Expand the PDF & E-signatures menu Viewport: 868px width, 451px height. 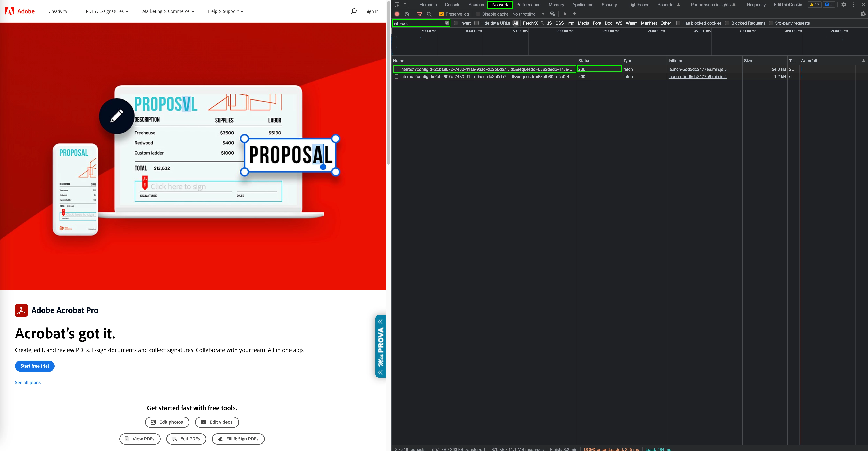tap(107, 11)
